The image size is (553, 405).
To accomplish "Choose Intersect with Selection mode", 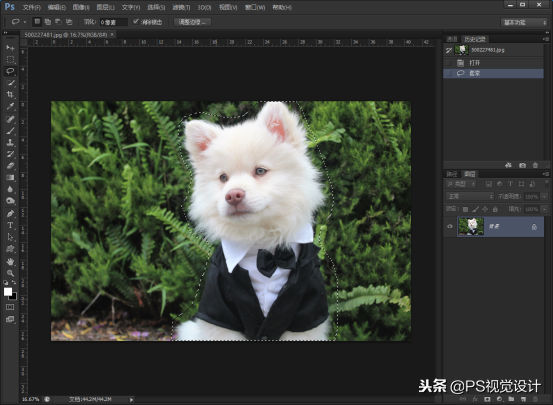I will point(69,22).
